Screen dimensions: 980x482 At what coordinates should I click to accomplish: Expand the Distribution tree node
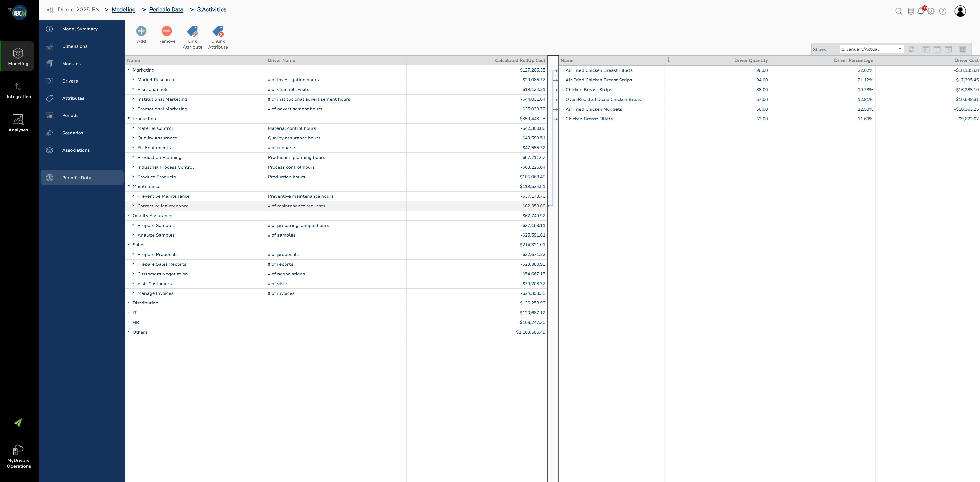tap(128, 303)
